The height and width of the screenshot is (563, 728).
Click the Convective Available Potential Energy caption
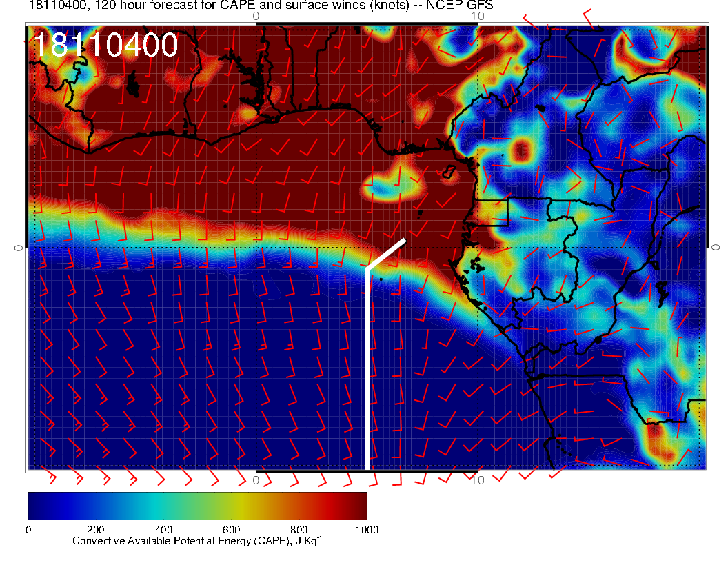click(197, 541)
